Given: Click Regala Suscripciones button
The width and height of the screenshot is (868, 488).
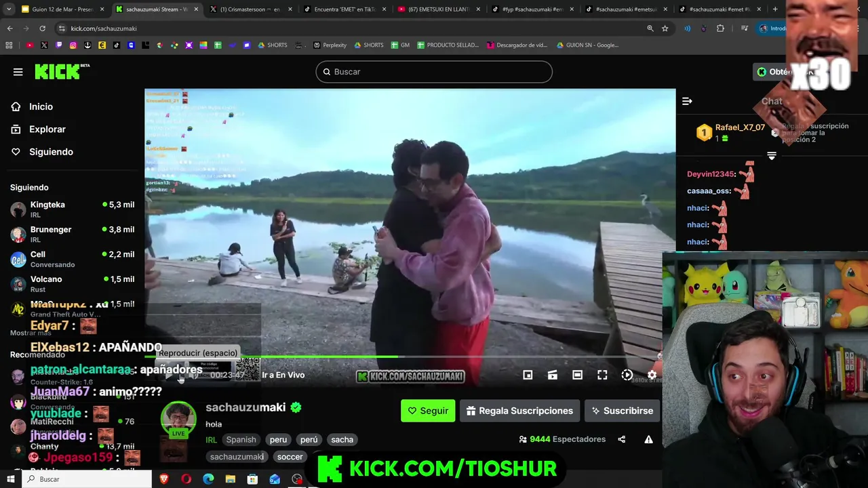Looking at the screenshot, I should [x=519, y=411].
